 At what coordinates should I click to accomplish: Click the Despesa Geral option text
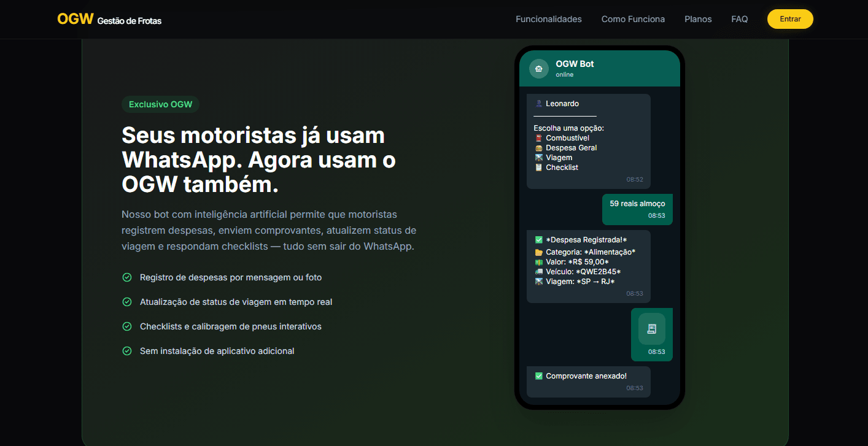572,148
